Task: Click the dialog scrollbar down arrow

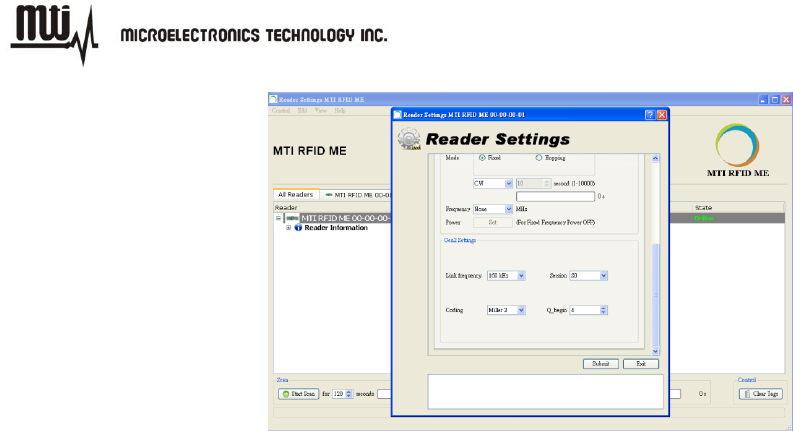Action: (x=655, y=351)
